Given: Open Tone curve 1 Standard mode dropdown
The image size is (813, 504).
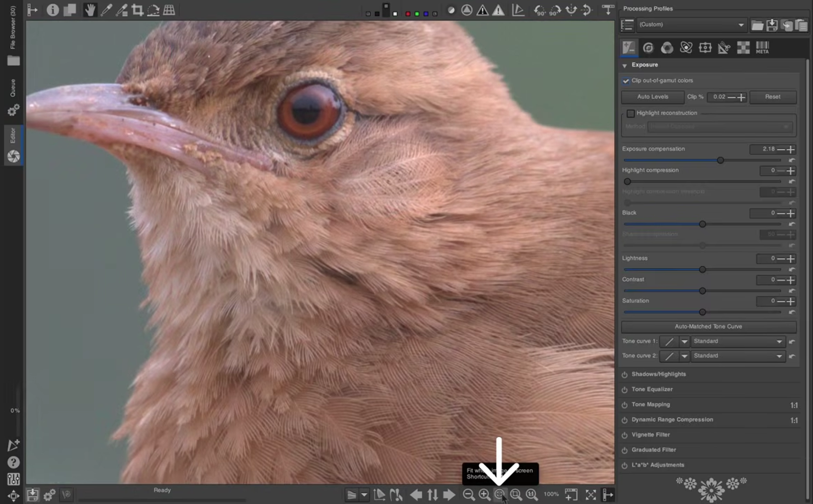Looking at the screenshot, I should [x=738, y=341].
